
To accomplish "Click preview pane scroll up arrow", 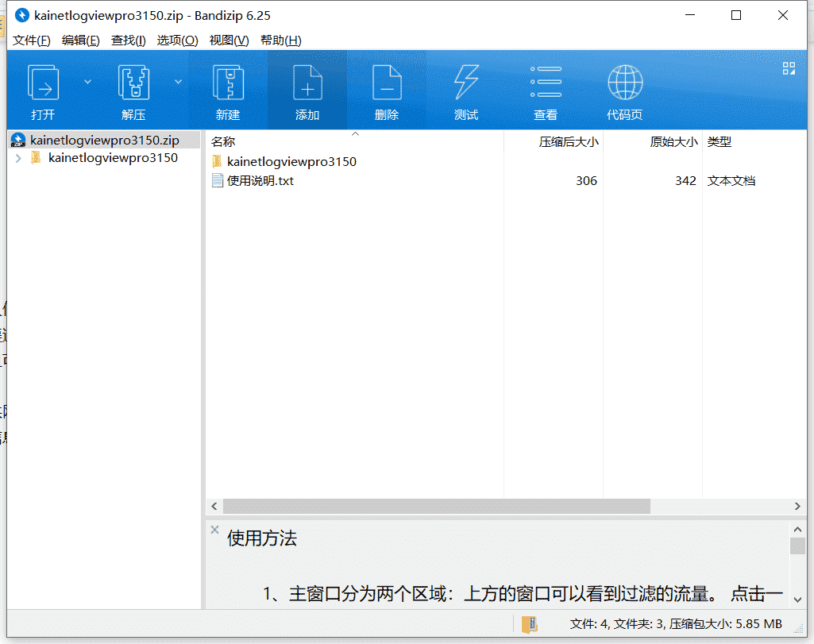I will pyautogui.click(x=797, y=530).
